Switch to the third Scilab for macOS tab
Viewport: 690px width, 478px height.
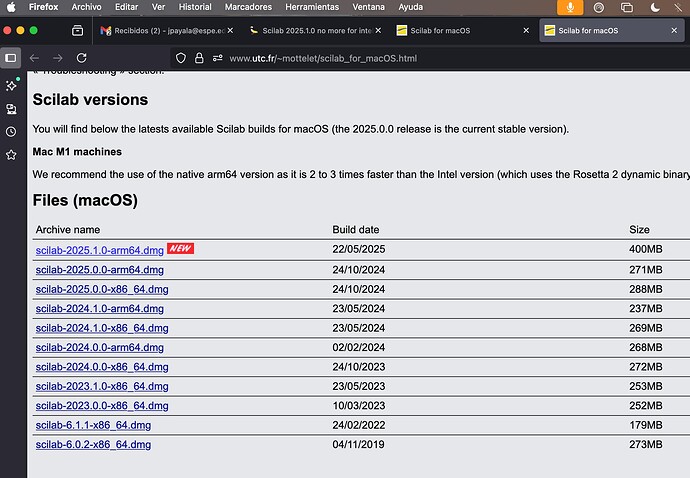tap(462, 30)
